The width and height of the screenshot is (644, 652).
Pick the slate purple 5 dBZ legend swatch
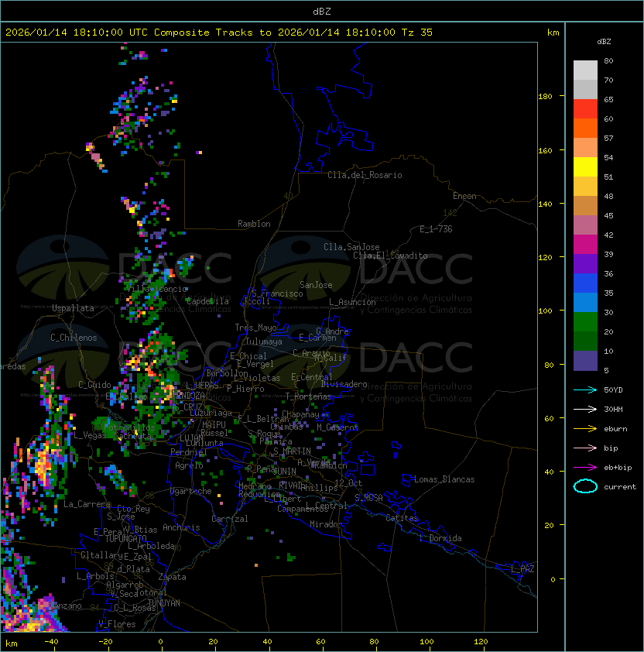585,361
